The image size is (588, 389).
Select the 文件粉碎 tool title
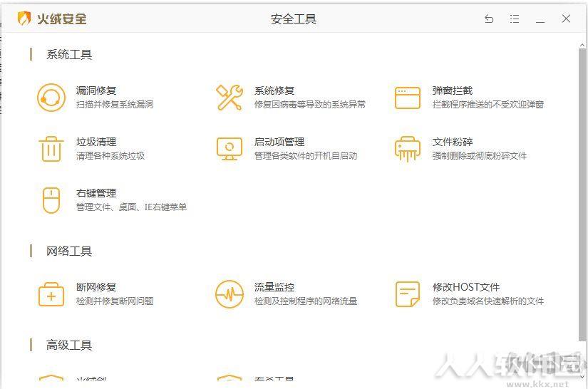453,142
